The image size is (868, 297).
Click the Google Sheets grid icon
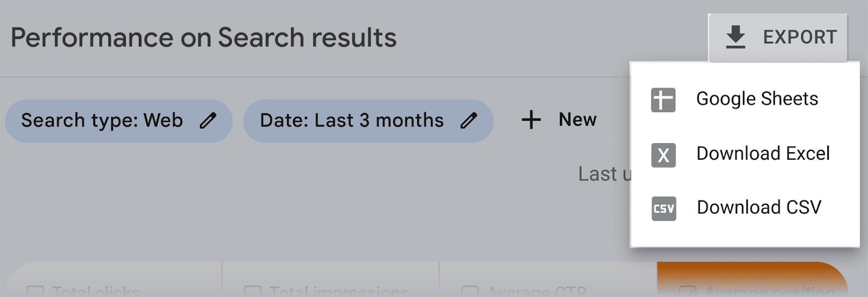pyautogui.click(x=663, y=100)
